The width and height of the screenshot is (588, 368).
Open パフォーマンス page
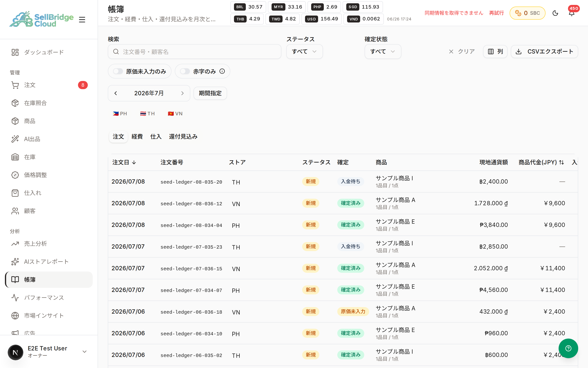(49, 297)
